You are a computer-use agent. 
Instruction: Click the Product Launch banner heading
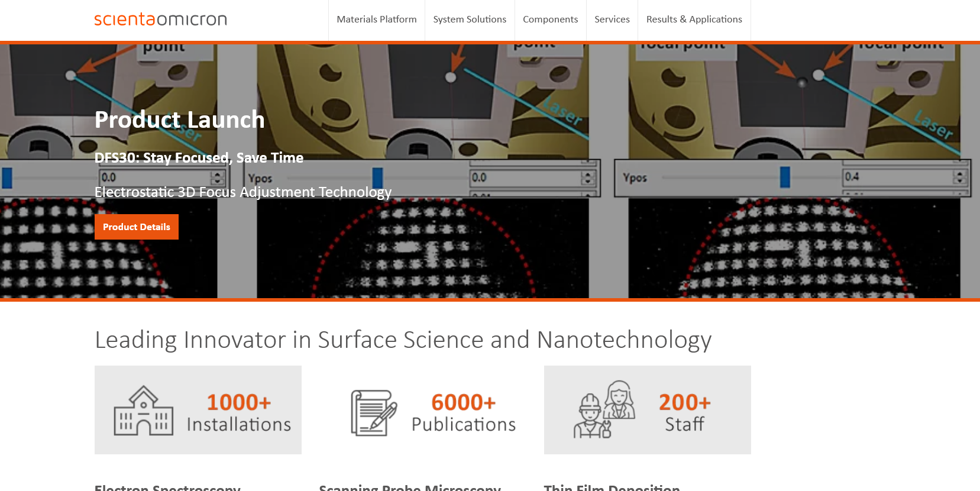[x=180, y=120]
